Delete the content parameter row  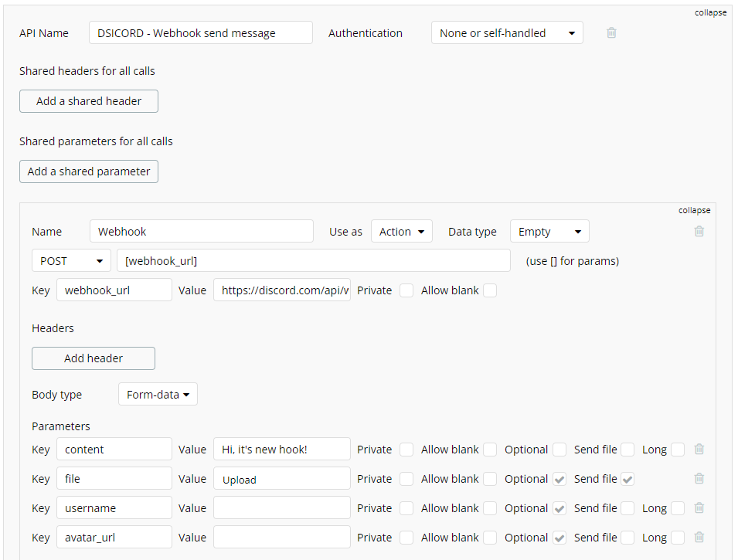(x=699, y=450)
